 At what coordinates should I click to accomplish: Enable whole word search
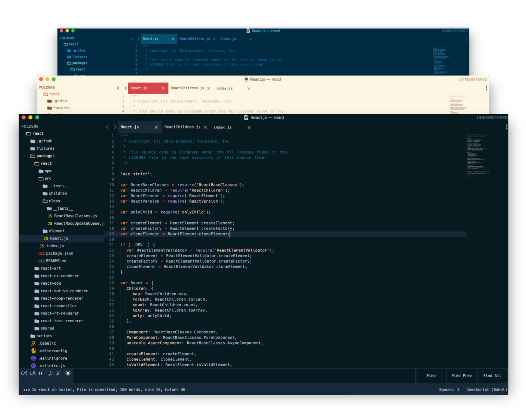40,373
